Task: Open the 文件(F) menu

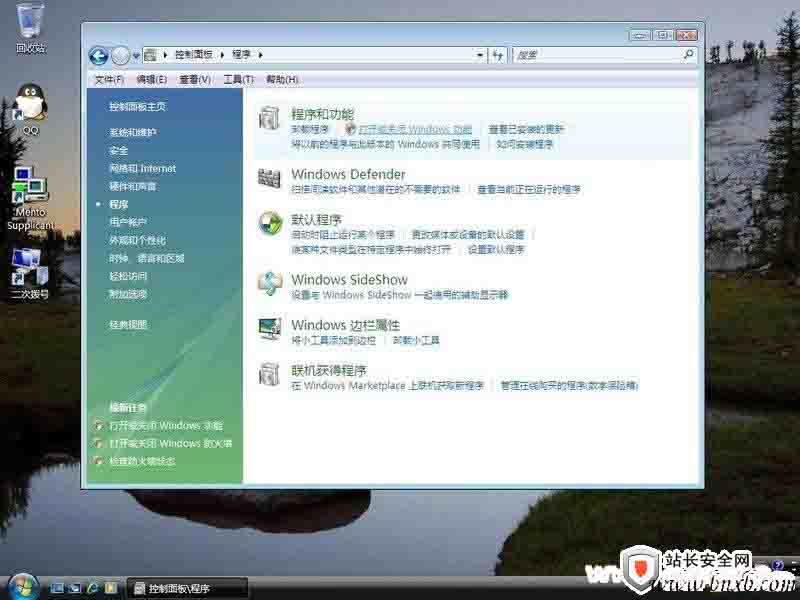Action: [x=109, y=79]
